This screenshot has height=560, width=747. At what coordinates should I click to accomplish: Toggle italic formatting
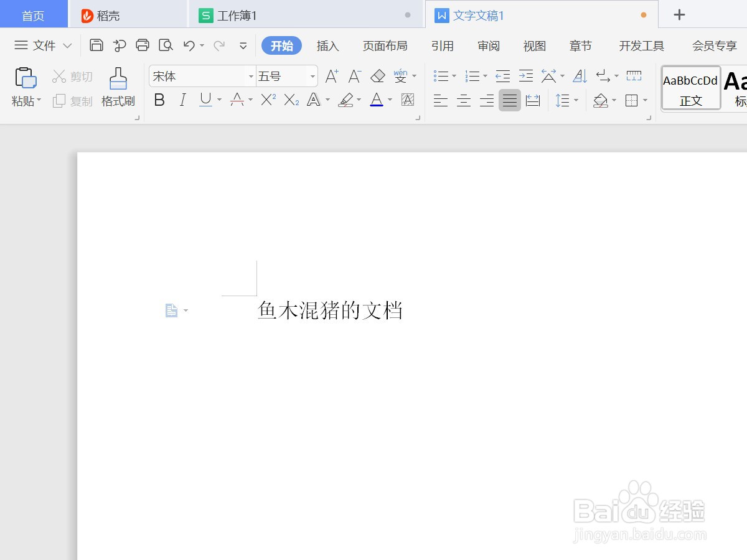182,100
